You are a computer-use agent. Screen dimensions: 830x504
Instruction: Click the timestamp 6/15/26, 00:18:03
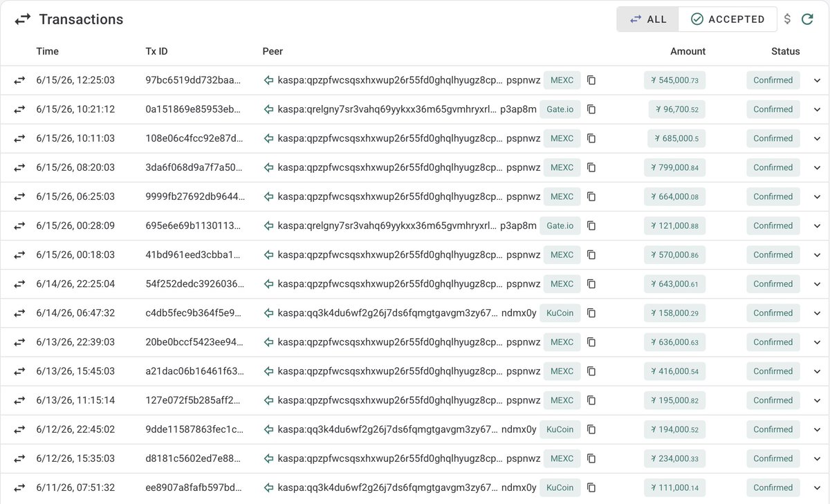[x=75, y=254]
